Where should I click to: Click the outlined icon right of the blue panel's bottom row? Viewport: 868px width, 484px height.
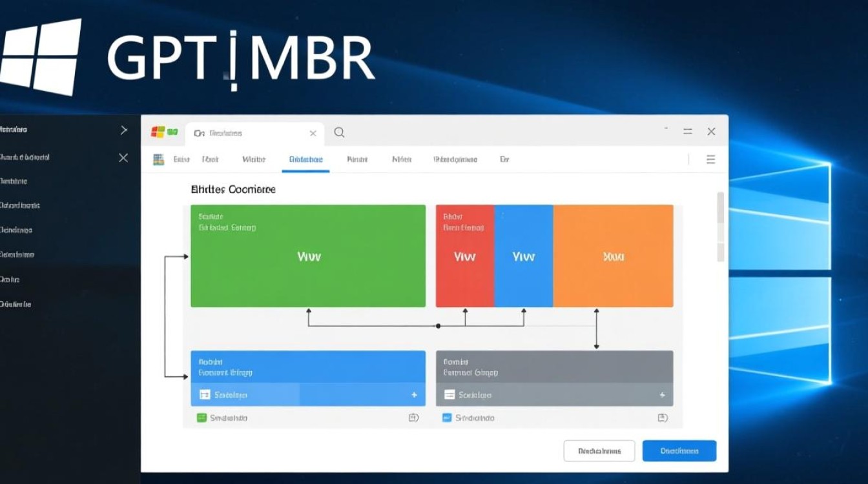coord(414,418)
